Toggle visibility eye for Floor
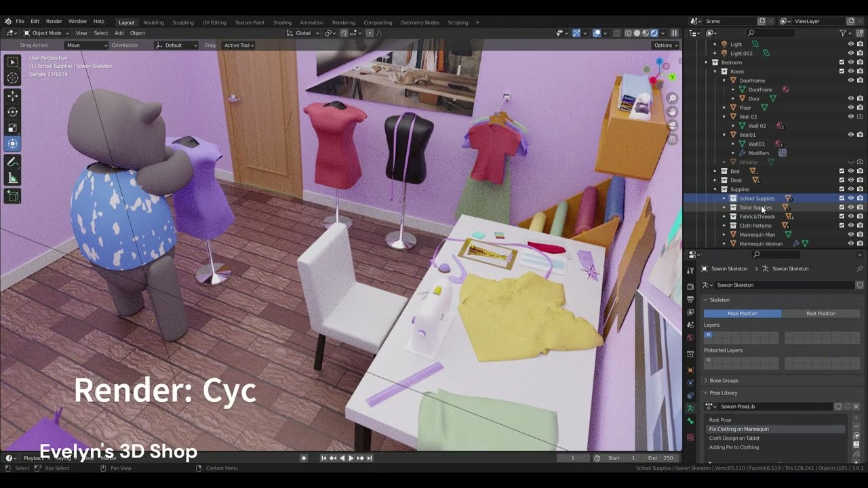This screenshot has width=868, height=488. [x=851, y=107]
